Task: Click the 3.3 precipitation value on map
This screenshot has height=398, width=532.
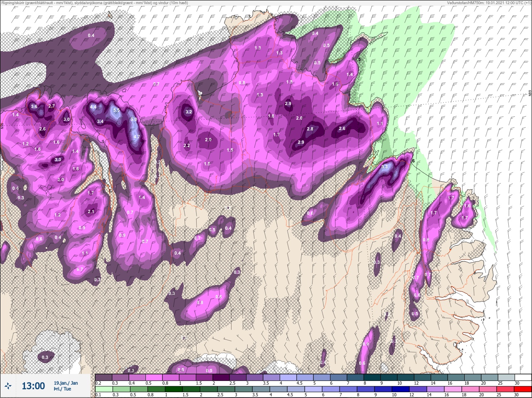Action: tap(58, 160)
